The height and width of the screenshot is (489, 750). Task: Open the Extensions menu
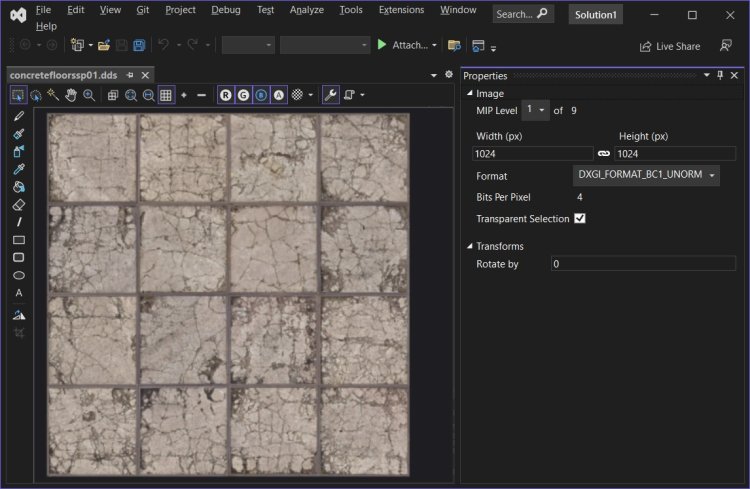[x=401, y=10]
